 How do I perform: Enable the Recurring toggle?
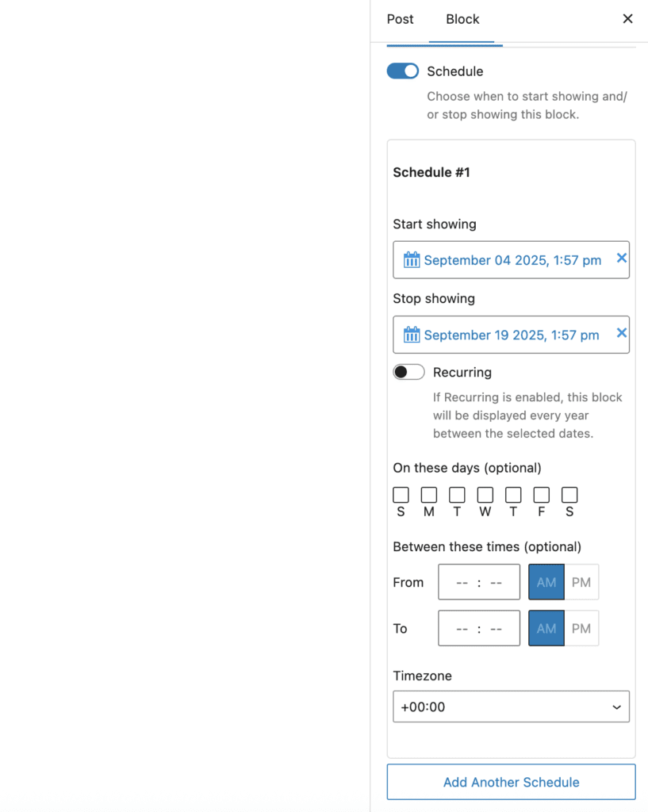(409, 372)
